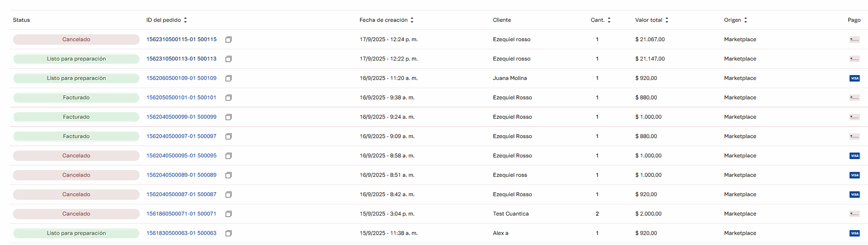Sort orders by Fecha de creación
Viewport: 868px width, 245px height.
click(412, 20)
